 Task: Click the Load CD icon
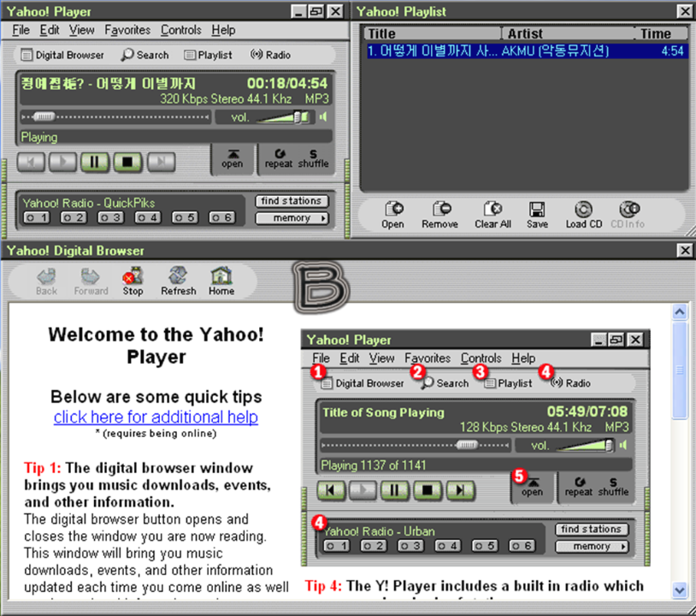click(583, 215)
